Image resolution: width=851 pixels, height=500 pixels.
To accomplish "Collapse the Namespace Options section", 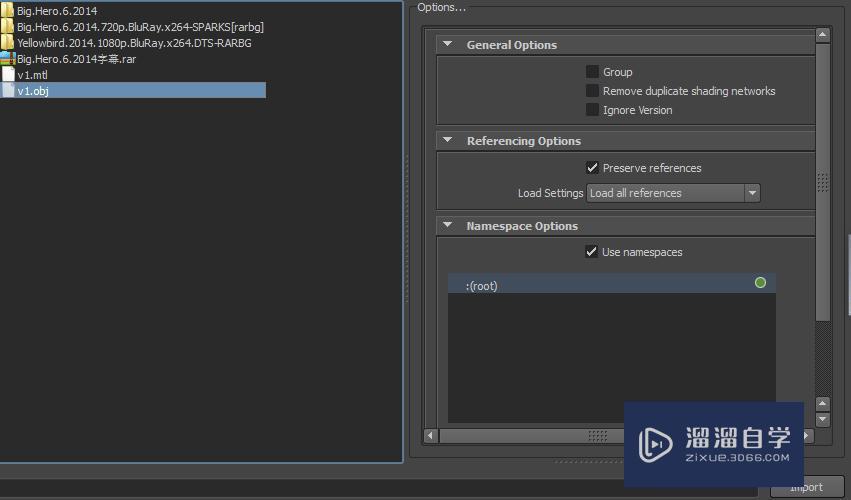I will tap(448, 225).
